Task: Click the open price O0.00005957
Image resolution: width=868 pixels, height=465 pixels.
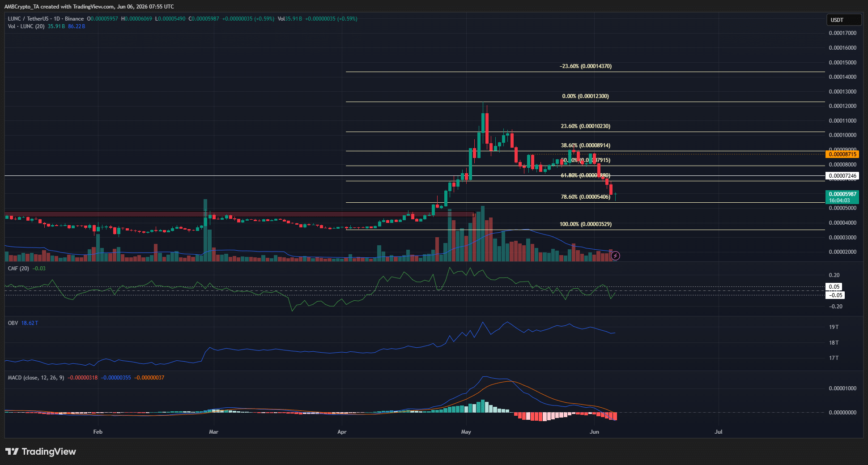Action: click(102, 19)
